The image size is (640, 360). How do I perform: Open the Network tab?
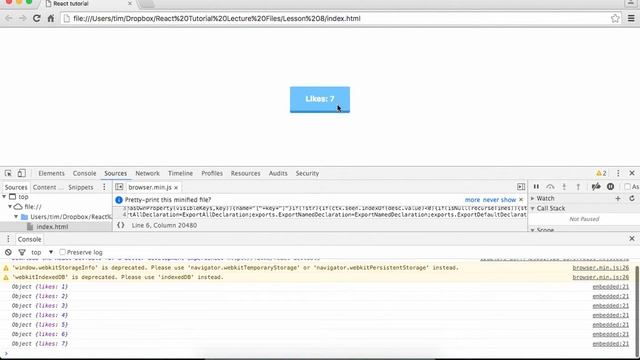(147, 173)
